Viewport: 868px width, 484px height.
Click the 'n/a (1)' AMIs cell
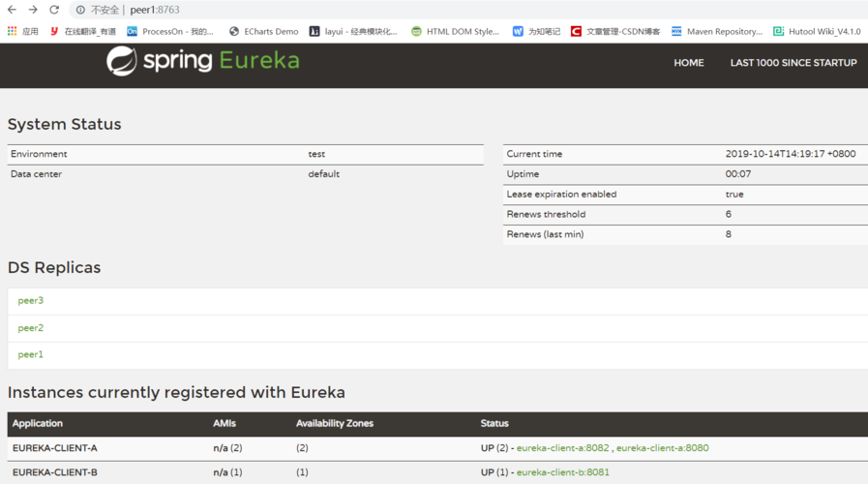coord(227,472)
